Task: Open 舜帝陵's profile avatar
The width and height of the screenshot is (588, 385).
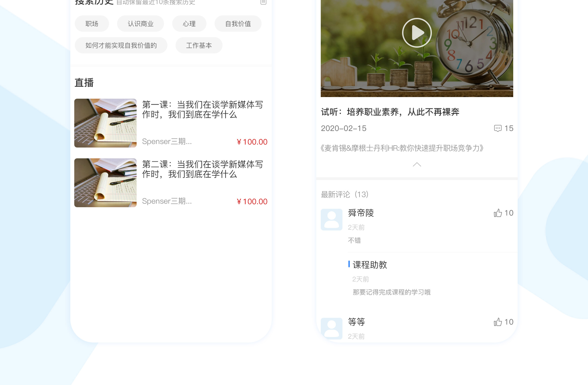Action: point(331,220)
